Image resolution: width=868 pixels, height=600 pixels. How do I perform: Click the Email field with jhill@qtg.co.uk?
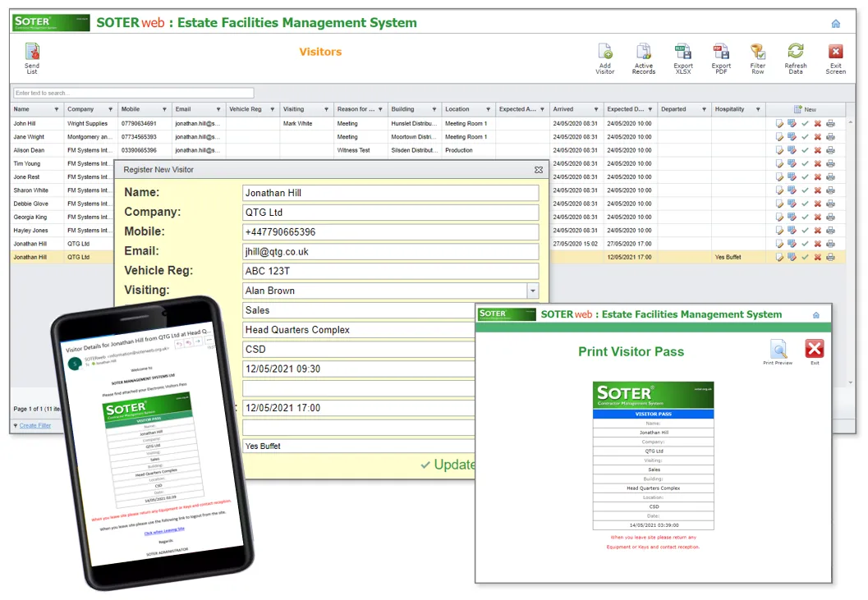tap(390, 251)
